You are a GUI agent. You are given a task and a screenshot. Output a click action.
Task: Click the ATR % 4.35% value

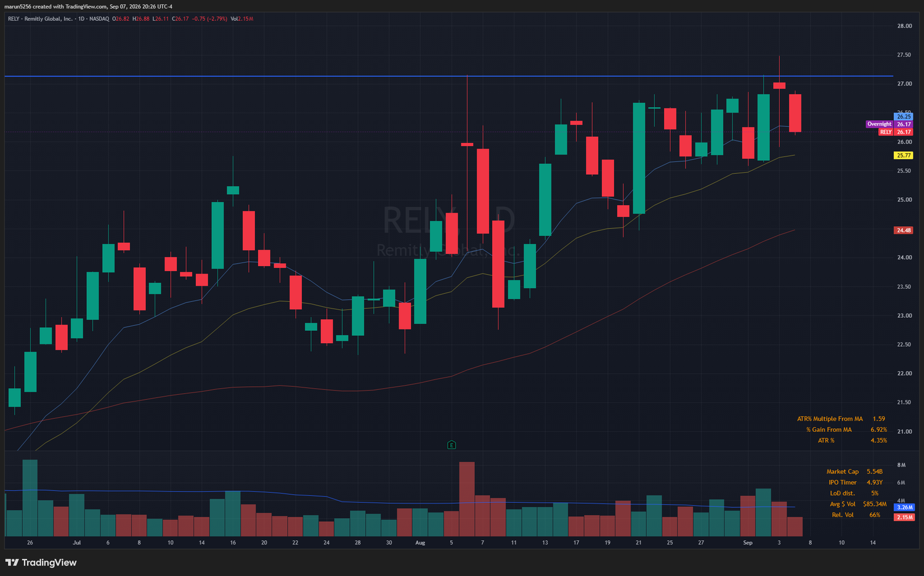pyautogui.click(x=878, y=440)
